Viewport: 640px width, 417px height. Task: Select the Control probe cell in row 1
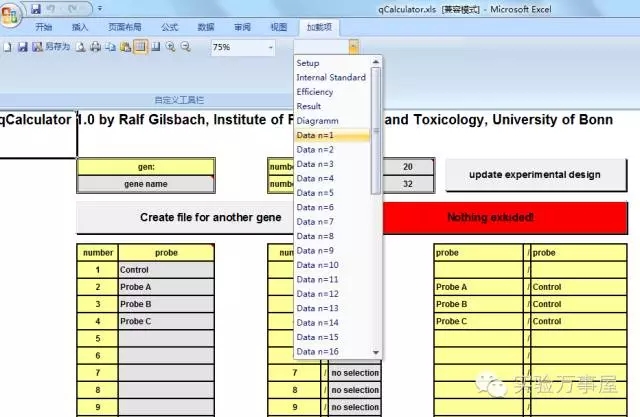coord(166,270)
